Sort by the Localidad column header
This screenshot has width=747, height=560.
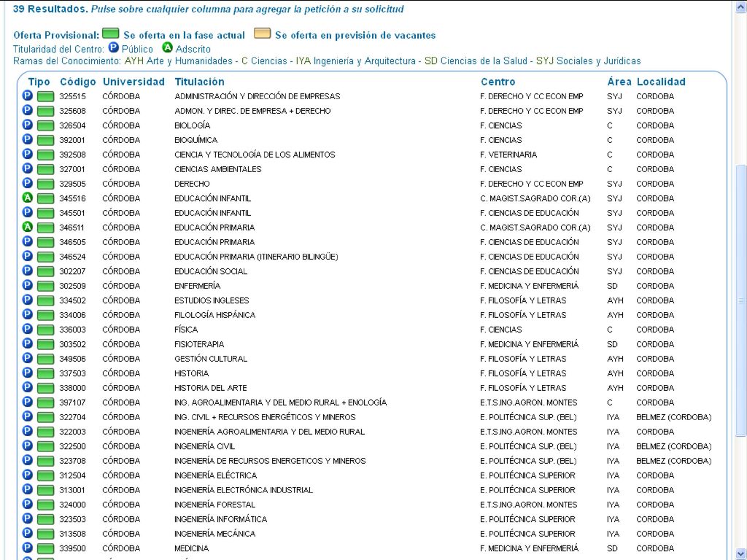click(661, 82)
